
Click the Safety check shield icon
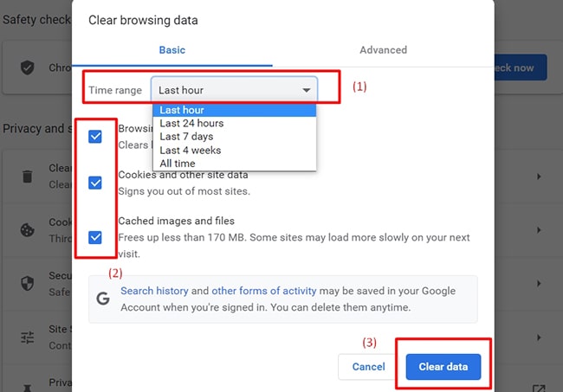28,67
